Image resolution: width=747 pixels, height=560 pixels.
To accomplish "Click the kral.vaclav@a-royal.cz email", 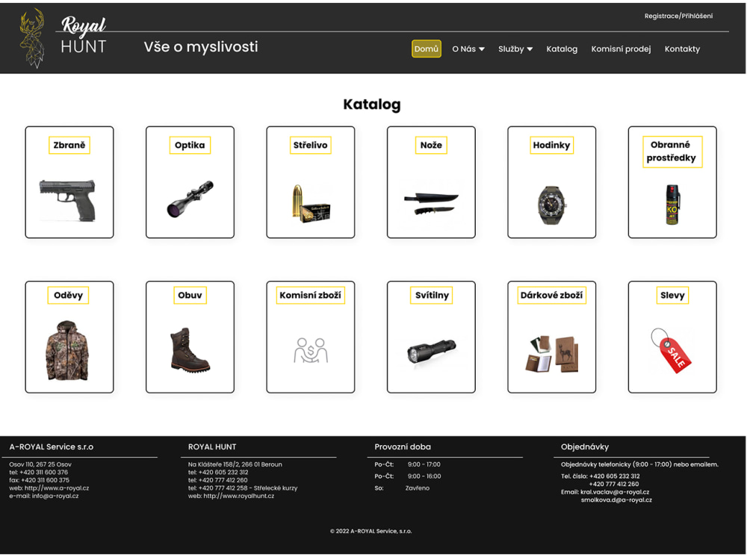I will (x=615, y=492).
